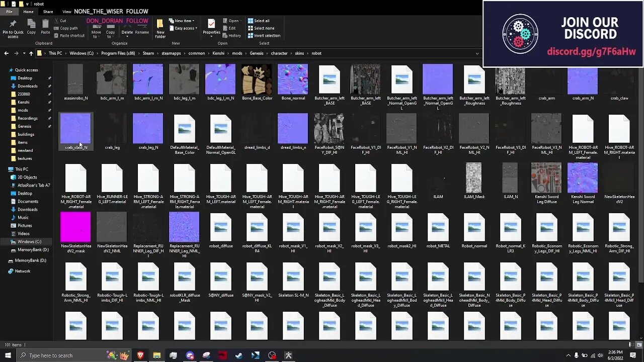Open the Windows Start menu
The image size is (644, 362).
[8, 355]
